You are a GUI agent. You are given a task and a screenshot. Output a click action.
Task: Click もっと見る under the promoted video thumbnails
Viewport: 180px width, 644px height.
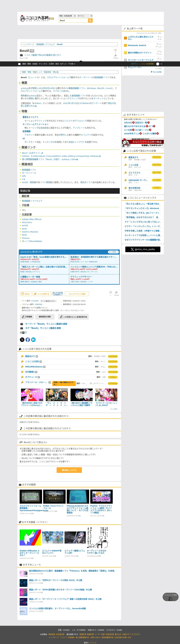(x=114, y=409)
